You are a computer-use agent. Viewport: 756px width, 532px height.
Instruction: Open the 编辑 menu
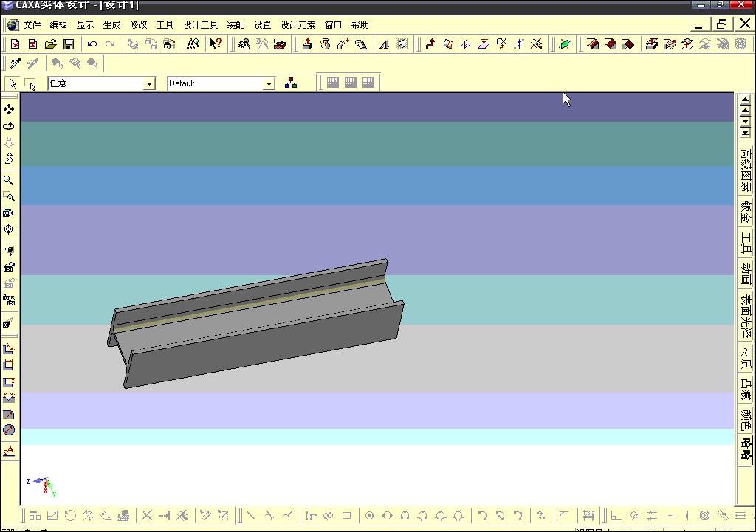point(59,25)
